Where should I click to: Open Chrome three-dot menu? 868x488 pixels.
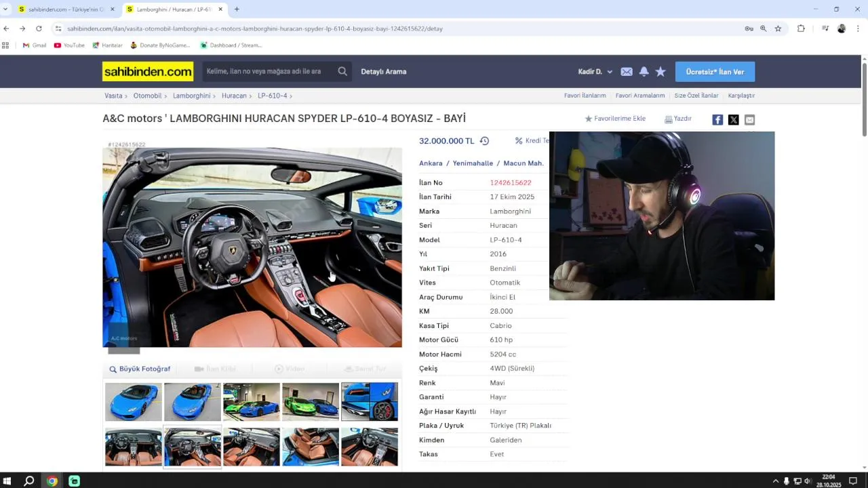[858, 28]
